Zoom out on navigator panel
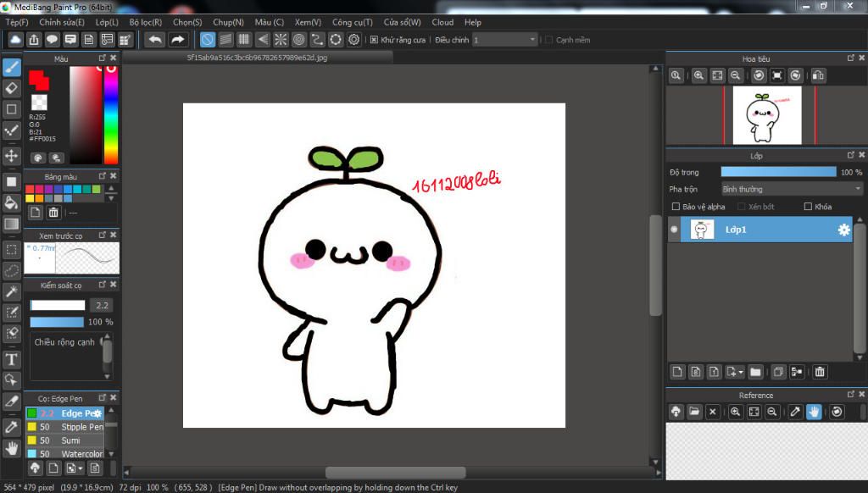868x493 pixels. pyautogui.click(x=736, y=75)
